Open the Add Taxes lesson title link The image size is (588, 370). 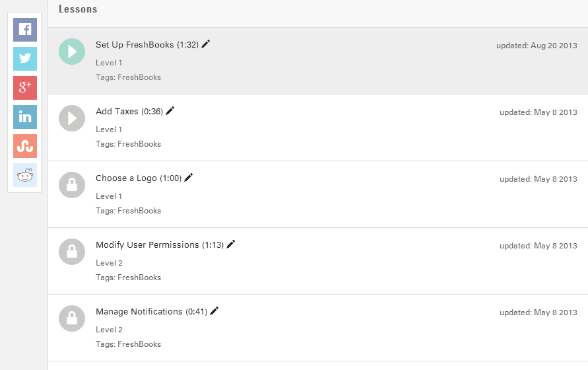[117, 112]
